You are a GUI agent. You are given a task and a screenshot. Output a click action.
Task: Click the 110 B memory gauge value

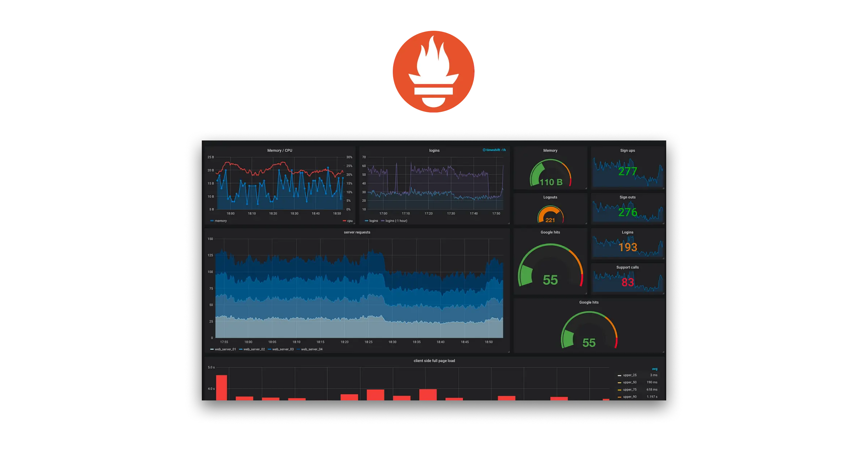tap(551, 182)
